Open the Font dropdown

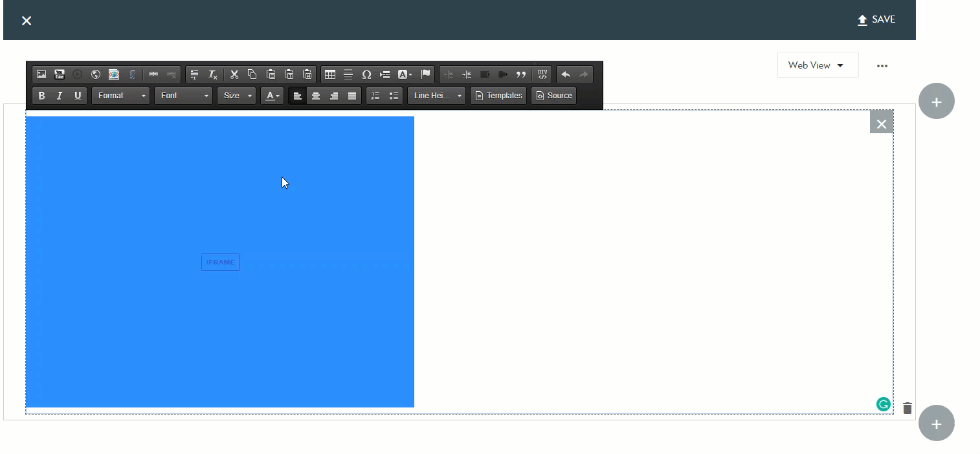click(184, 96)
